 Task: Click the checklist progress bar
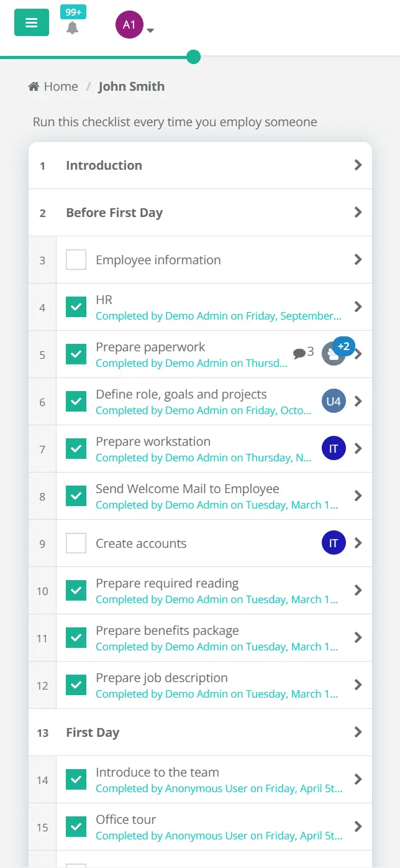coord(193,56)
